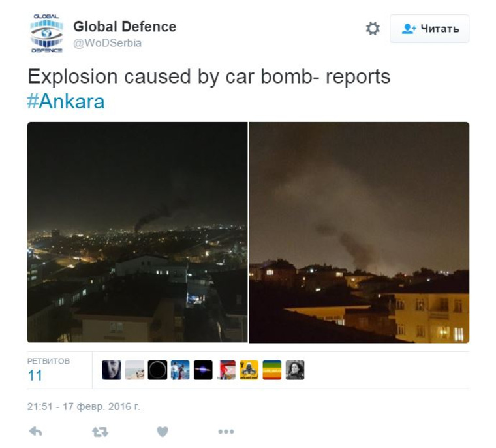Open the first retweeter's dark face avatar
The height and width of the screenshot is (448, 496).
click(112, 370)
